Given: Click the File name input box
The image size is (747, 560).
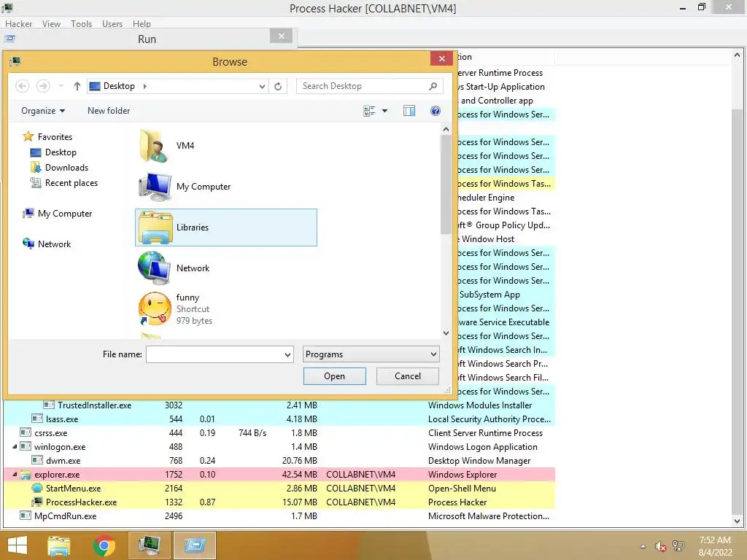Looking at the screenshot, I should (214, 354).
